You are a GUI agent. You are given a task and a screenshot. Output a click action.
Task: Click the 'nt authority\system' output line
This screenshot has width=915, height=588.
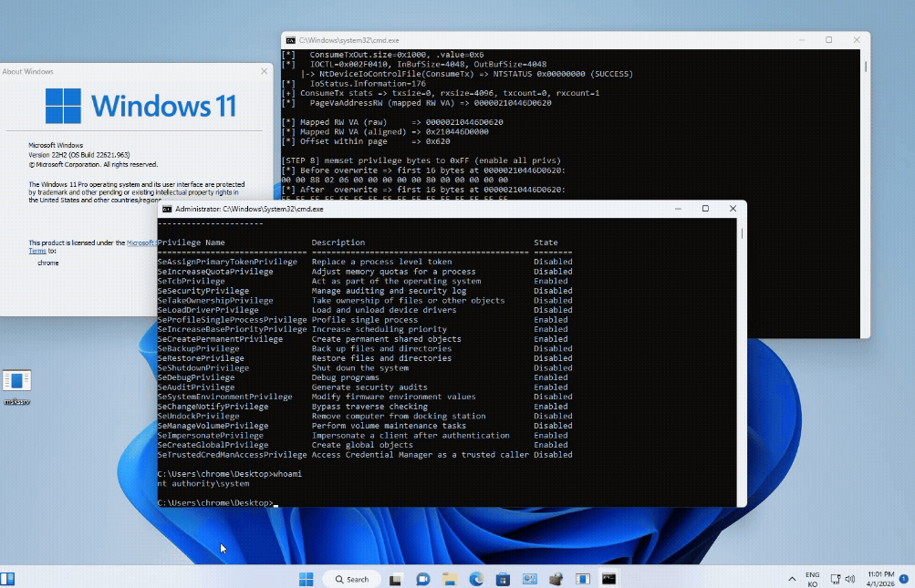(x=203, y=483)
